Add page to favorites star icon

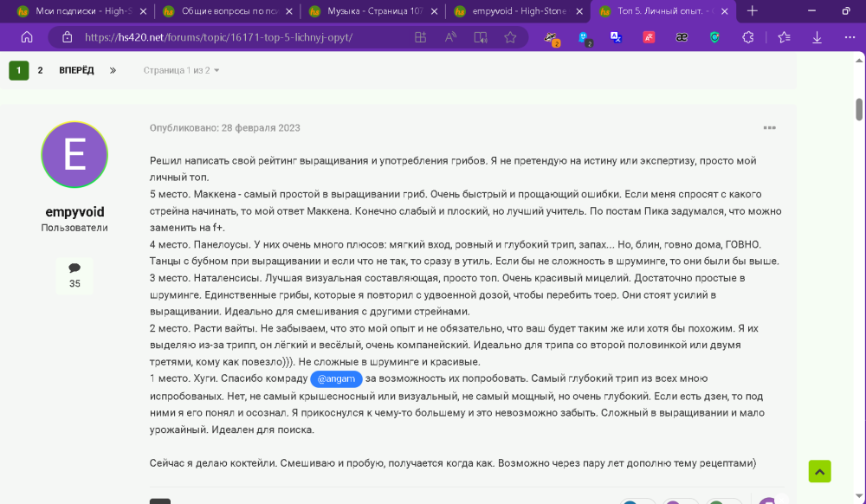tap(510, 37)
